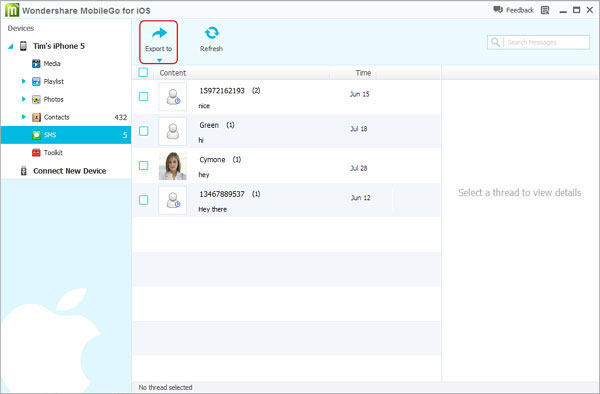Maximize the MobileGo window

(x=576, y=10)
